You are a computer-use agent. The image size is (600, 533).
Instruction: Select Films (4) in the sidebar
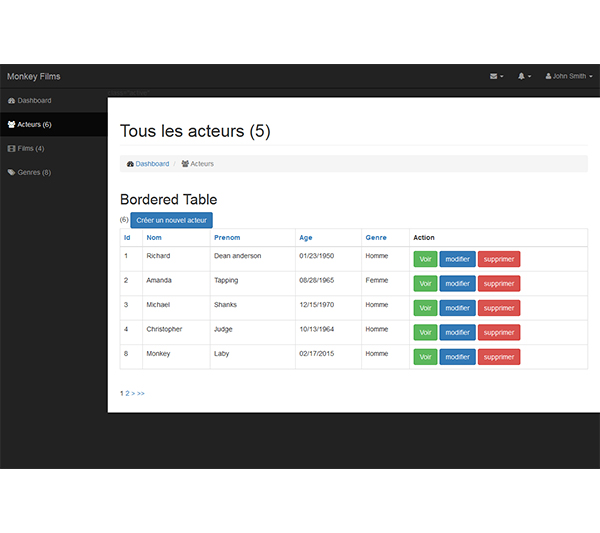click(30, 148)
